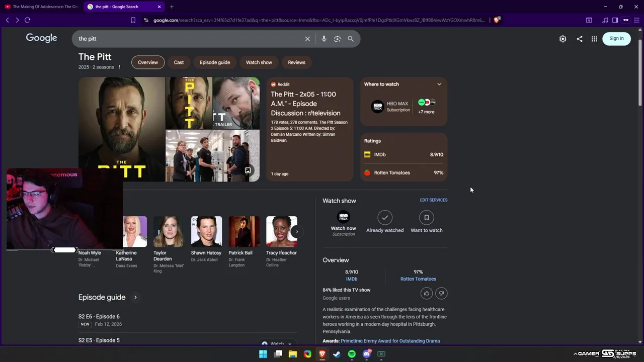Image resolution: width=644 pixels, height=362 pixels.
Task: Open the IMDb link under Overview
Action: coord(352,279)
